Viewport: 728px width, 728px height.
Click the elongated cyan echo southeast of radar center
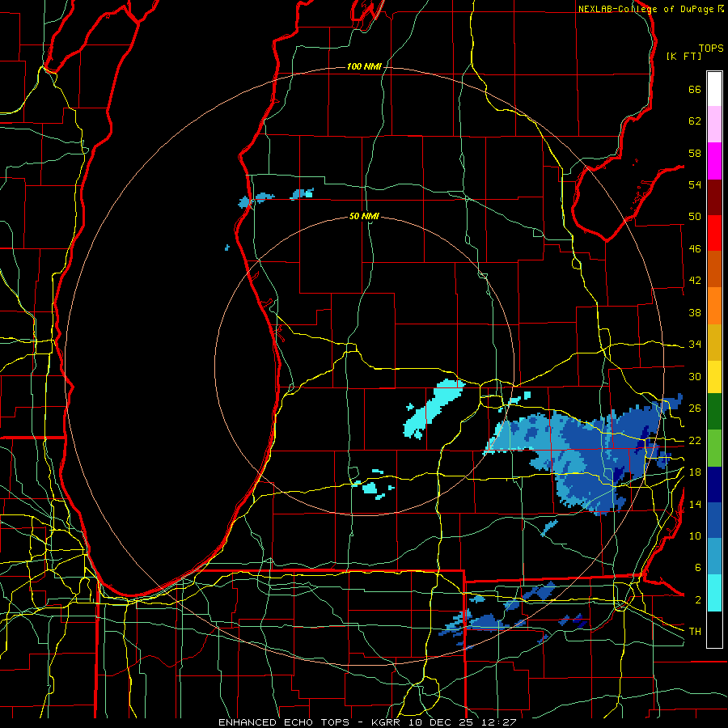point(433,409)
